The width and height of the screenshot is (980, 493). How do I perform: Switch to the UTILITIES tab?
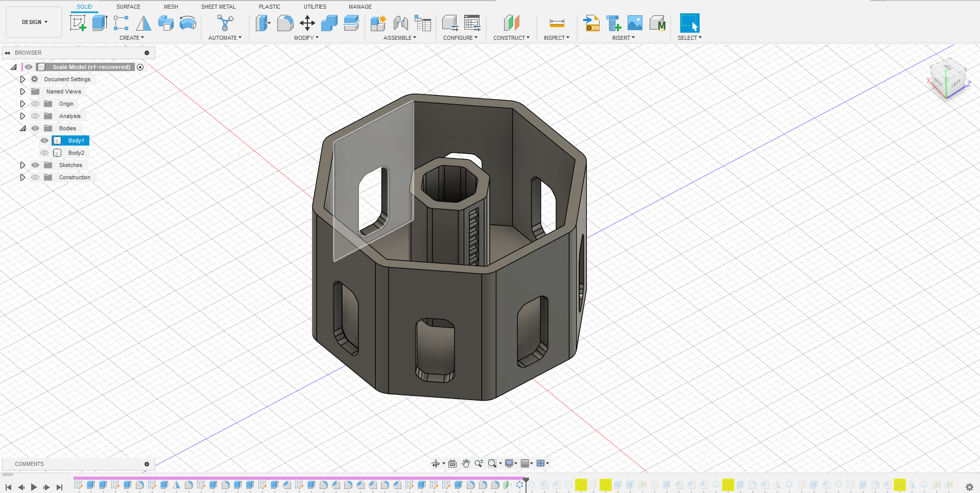point(315,7)
